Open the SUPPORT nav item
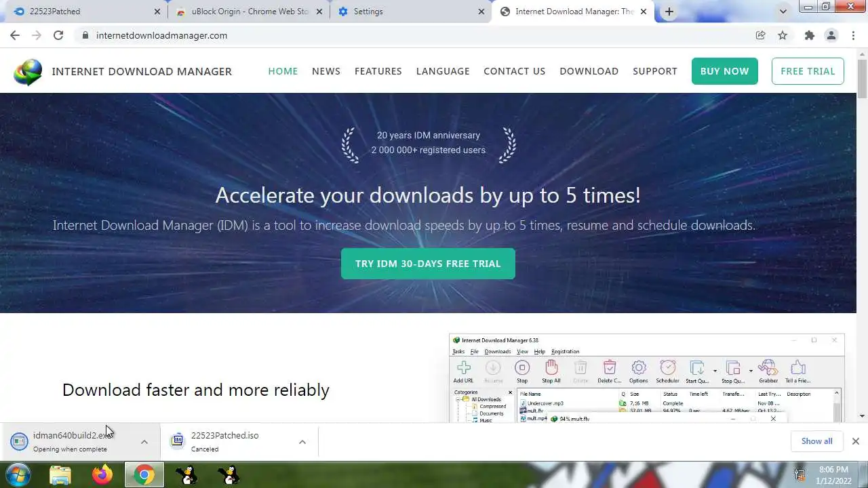This screenshot has width=868, height=488. (655, 71)
